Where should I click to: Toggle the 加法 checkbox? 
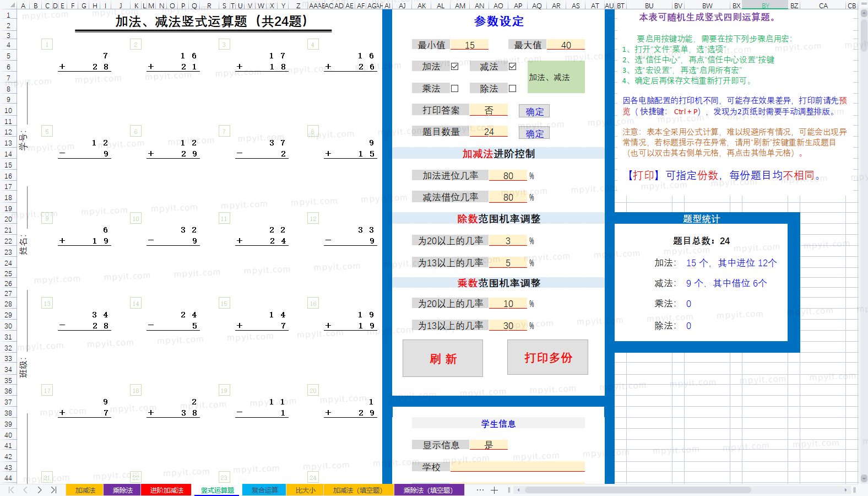455,67
